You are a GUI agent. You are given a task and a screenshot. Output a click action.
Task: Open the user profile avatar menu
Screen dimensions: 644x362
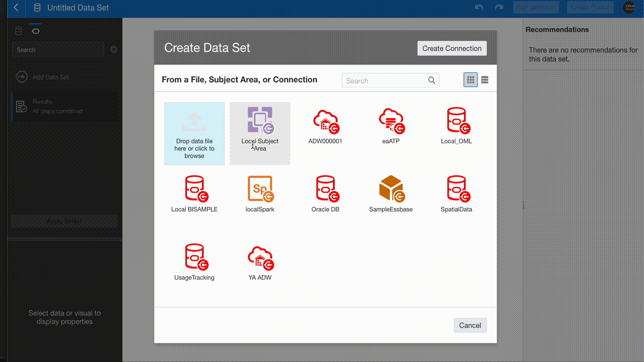tap(629, 8)
